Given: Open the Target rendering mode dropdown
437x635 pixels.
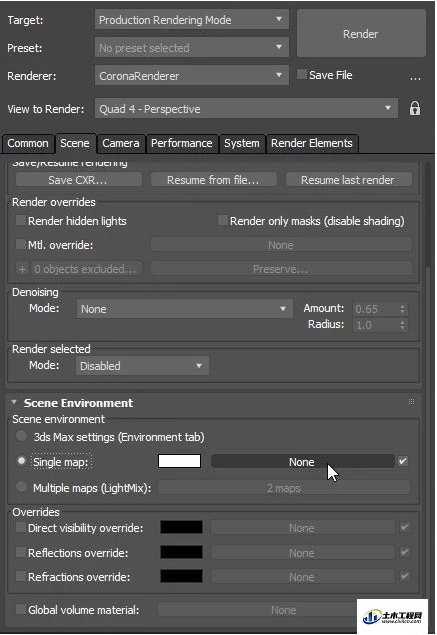Looking at the screenshot, I should click(192, 20).
